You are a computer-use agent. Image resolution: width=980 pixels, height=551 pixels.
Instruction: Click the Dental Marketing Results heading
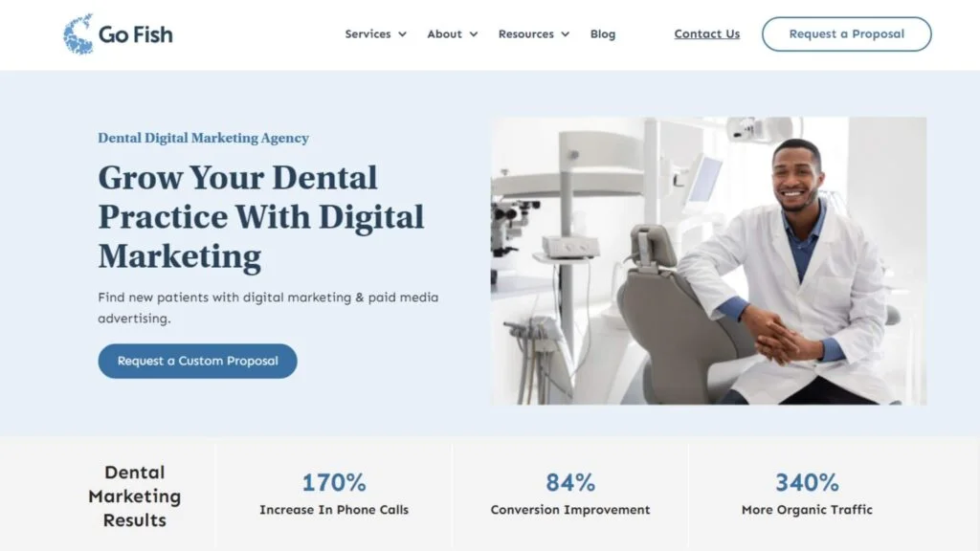134,496
